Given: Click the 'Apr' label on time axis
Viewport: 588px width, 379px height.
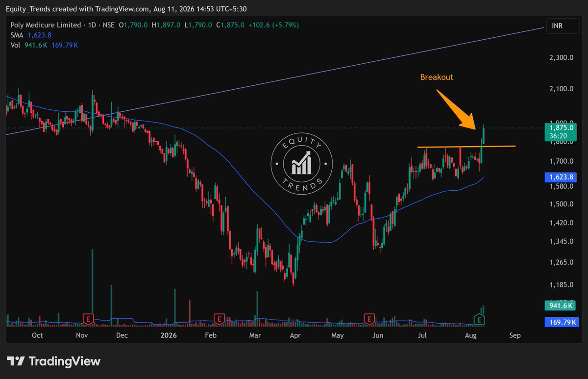Looking at the screenshot, I should pos(295,336).
